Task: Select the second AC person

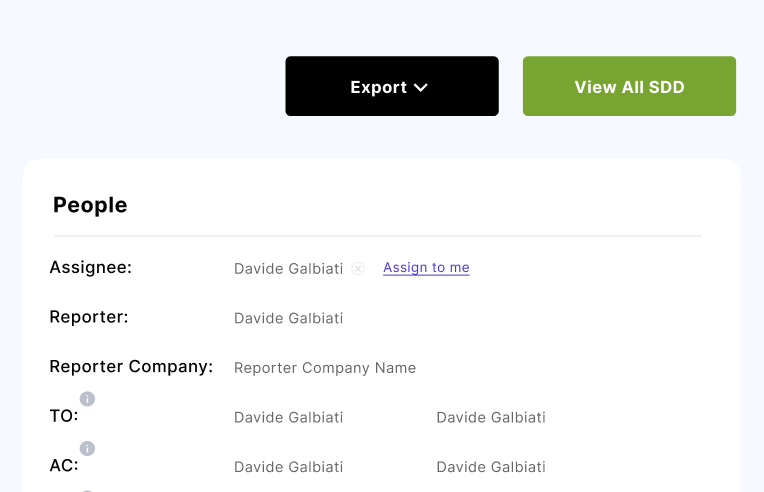Action: pyautogui.click(x=490, y=467)
